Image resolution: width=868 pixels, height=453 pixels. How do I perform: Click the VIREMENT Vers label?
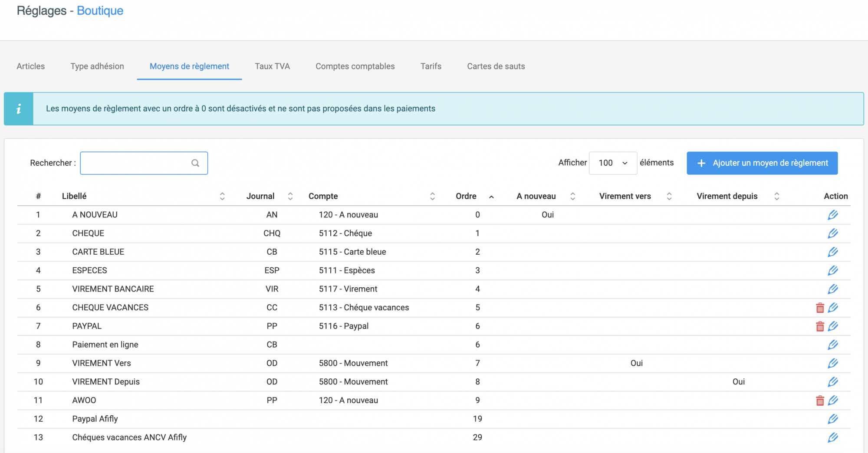(x=102, y=363)
